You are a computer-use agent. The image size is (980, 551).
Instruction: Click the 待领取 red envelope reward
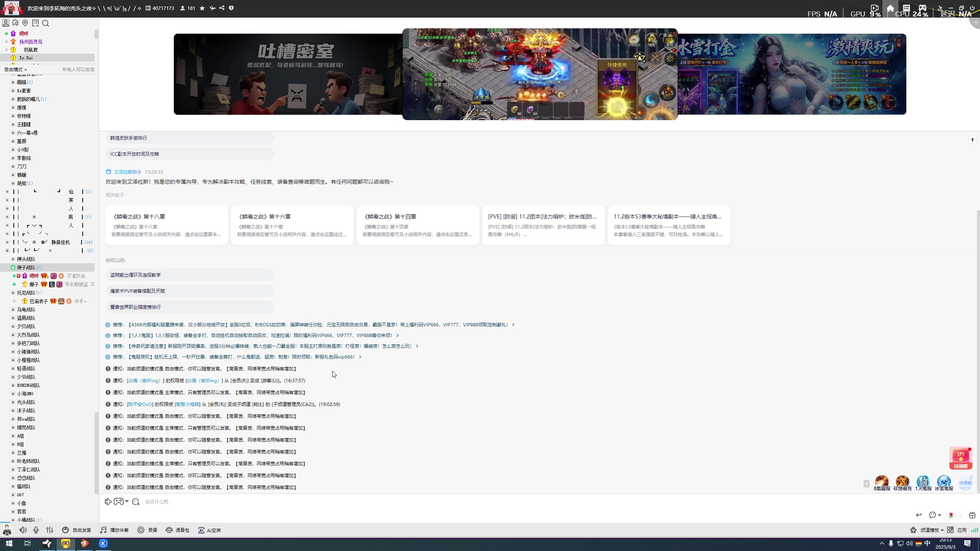(x=961, y=458)
